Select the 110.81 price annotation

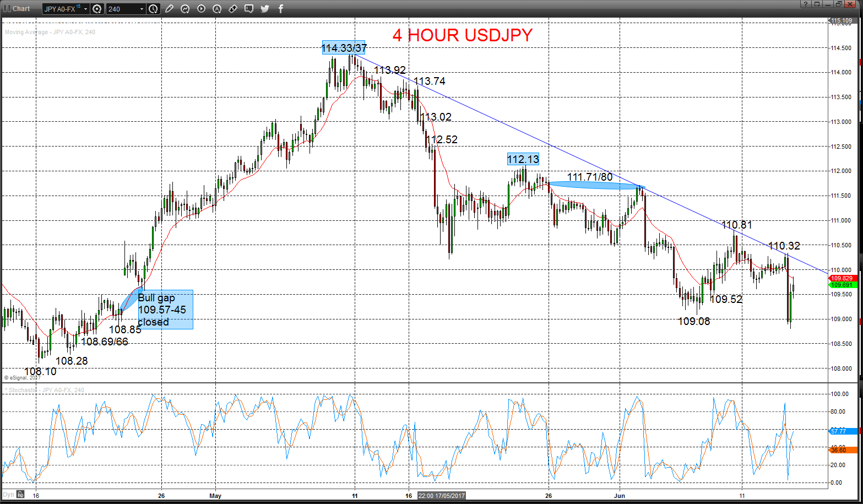(736, 224)
